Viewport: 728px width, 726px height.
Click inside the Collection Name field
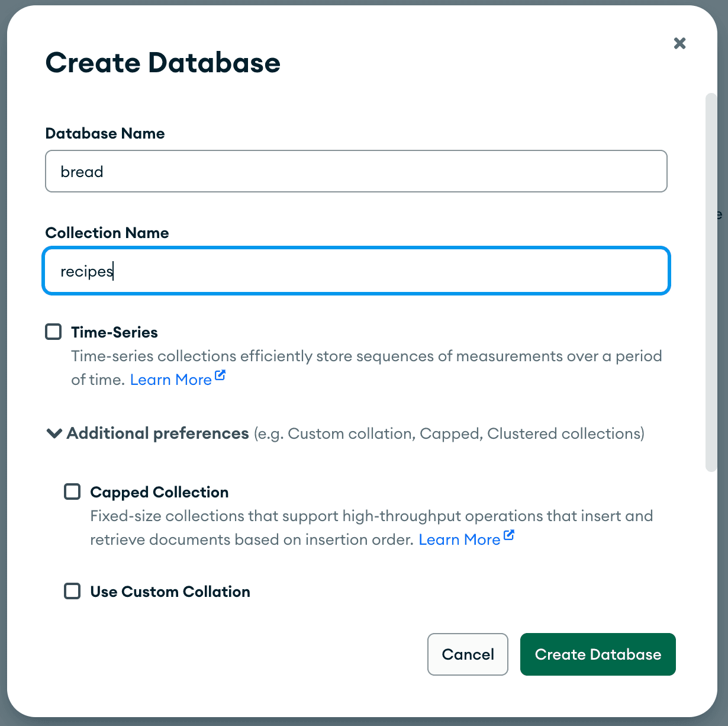tap(356, 271)
